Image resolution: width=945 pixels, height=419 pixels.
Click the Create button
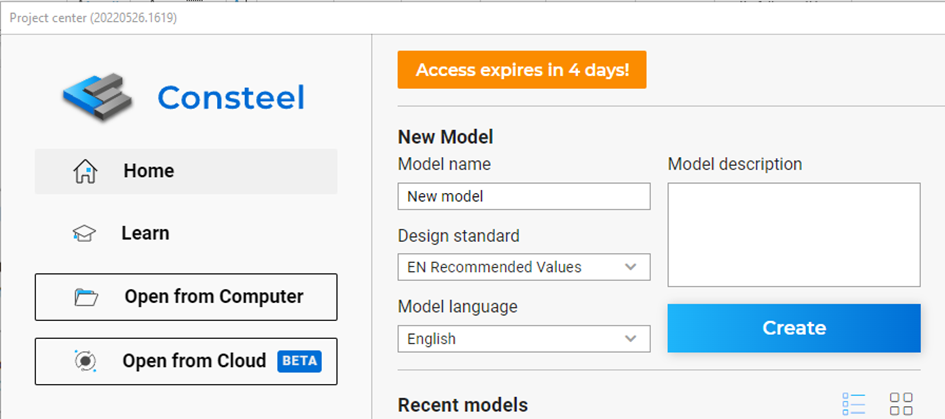pyautogui.click(x=794, y=328)
